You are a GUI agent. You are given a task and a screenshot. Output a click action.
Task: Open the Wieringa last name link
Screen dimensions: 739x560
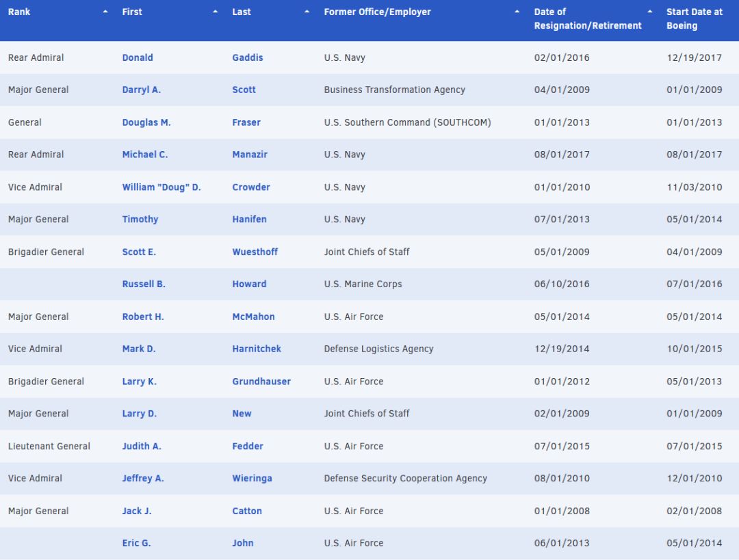click(252, 479)
